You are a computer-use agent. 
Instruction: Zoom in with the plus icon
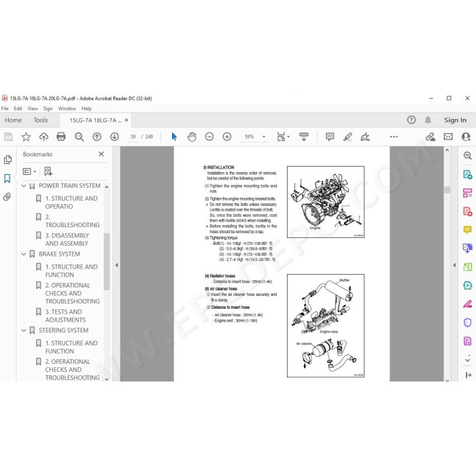tap(226, 137)
